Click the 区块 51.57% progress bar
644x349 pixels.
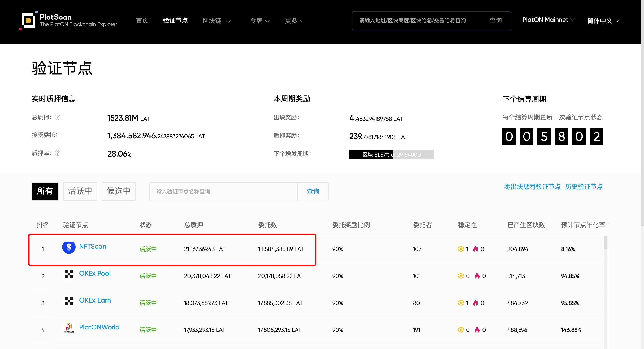coord(391,154)
